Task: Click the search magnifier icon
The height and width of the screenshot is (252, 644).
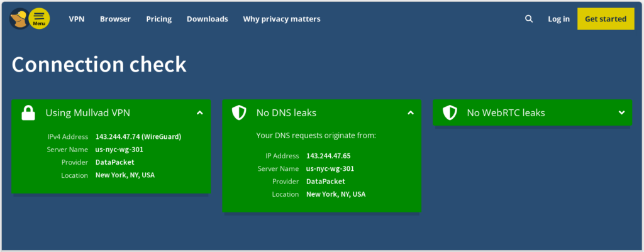Action: click(529, 19)
